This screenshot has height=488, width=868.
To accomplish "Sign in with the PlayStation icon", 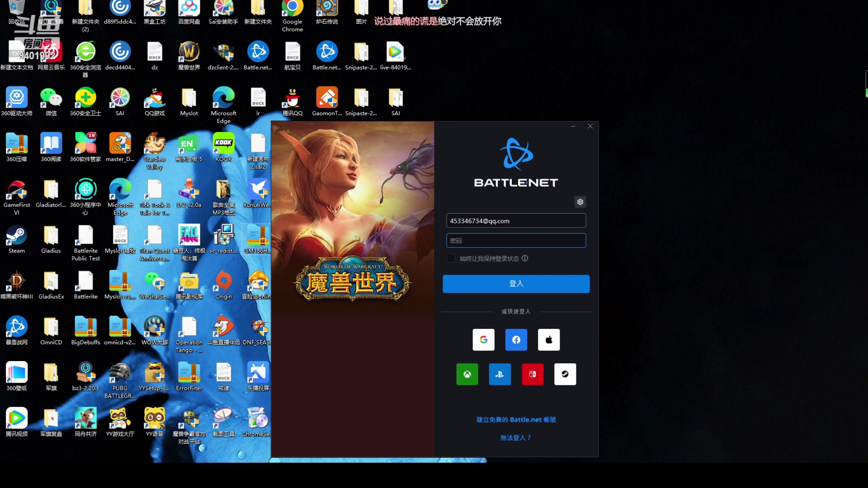I will point(500,374).
